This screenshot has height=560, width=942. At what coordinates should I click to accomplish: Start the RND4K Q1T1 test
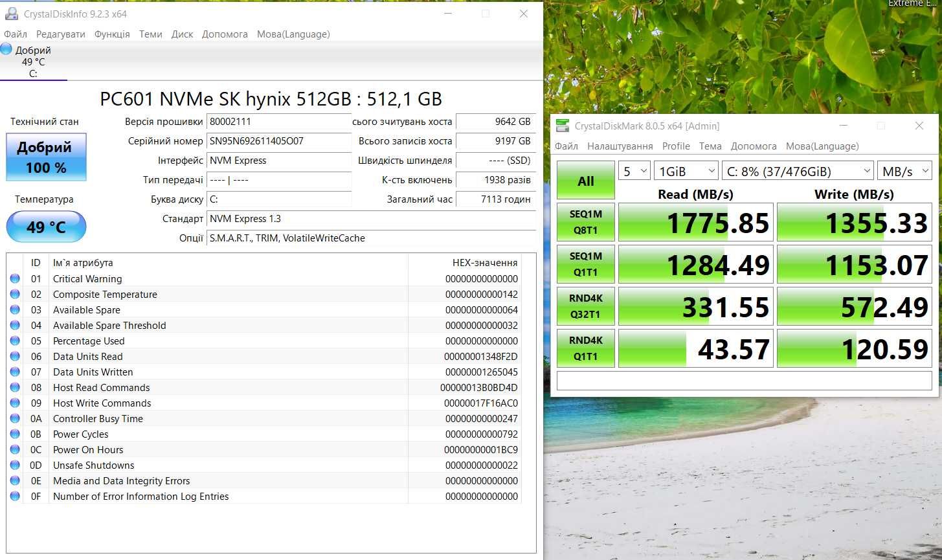click(x=586, y=348)
